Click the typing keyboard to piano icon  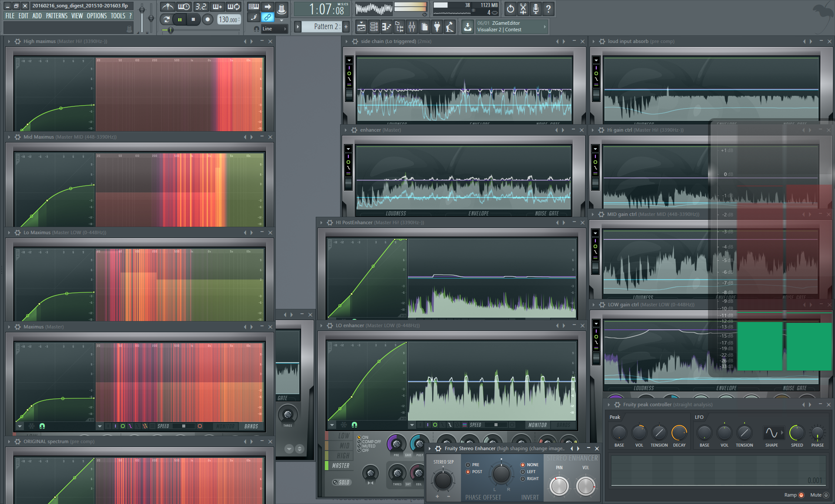254,7
